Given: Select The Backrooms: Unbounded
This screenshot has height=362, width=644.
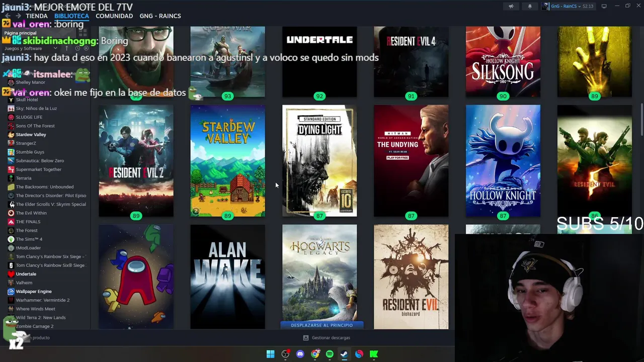Looking at the screenshot, I should 44,187.
